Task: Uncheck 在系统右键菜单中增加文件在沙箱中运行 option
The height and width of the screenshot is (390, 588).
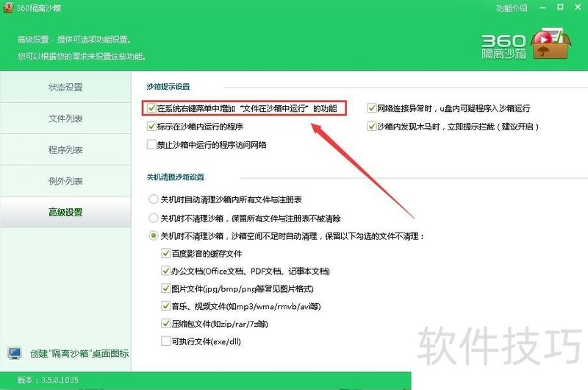Action: [151, 108]
